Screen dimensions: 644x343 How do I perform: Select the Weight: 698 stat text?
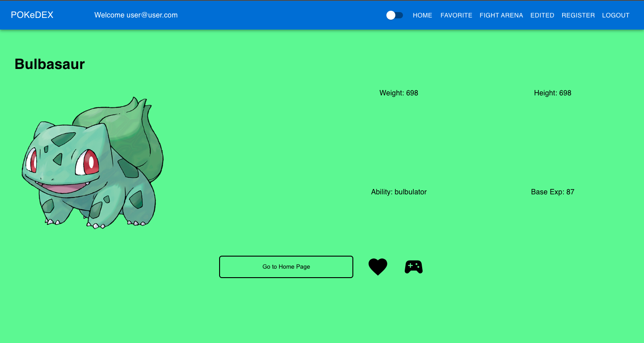pos(398,93)
